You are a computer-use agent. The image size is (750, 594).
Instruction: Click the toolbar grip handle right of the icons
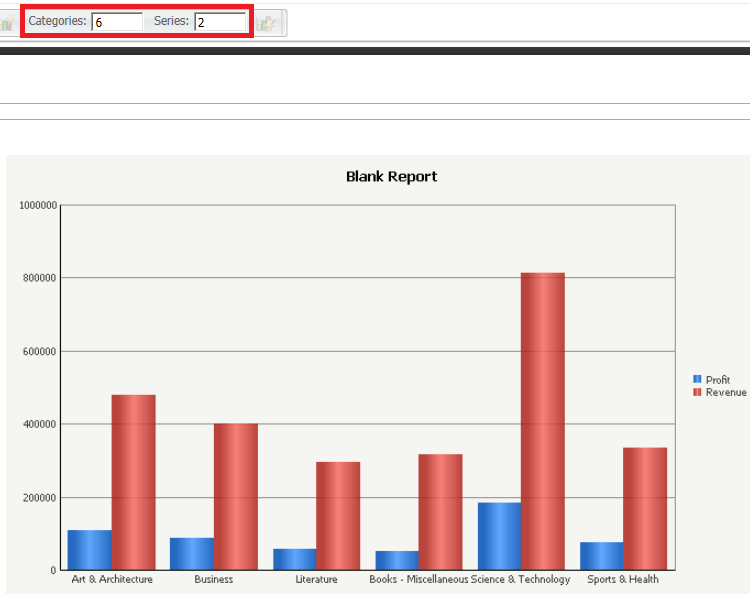(x=284, y=22)
